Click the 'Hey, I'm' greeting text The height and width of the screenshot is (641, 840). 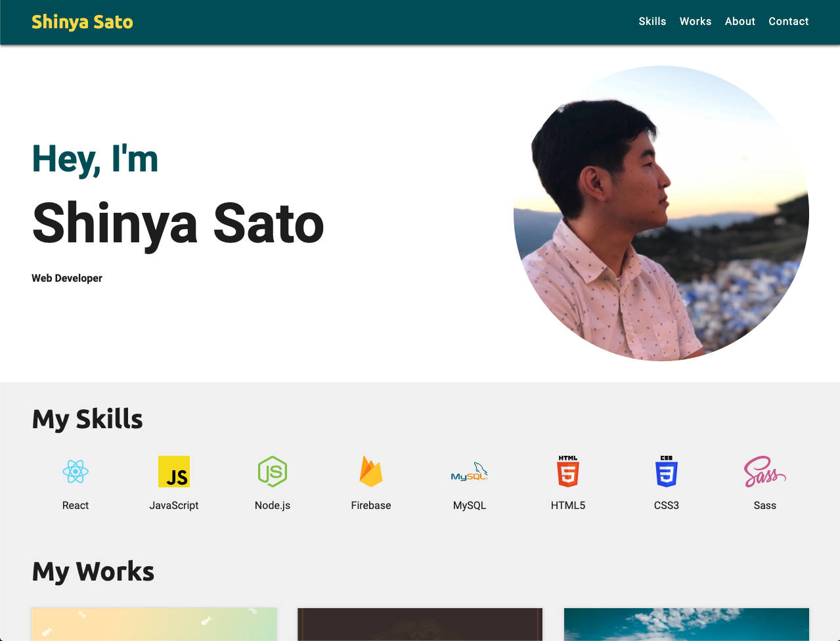click(95, 159)
